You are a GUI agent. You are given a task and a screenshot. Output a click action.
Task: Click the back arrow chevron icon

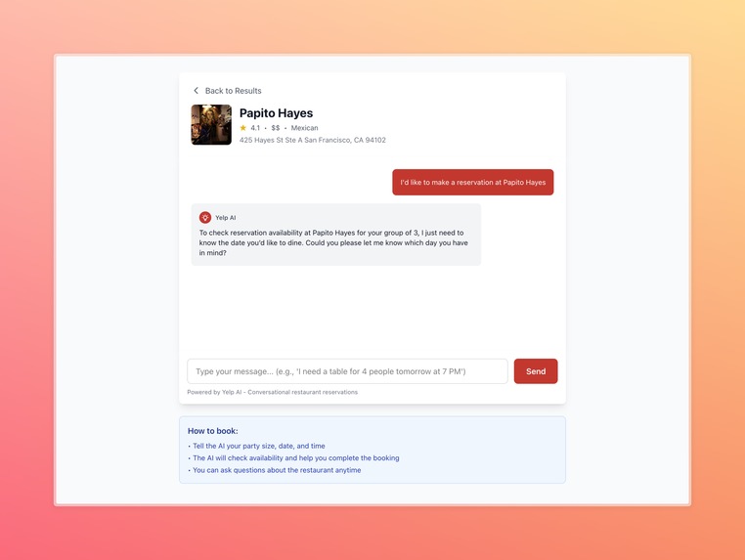[196, 90]
